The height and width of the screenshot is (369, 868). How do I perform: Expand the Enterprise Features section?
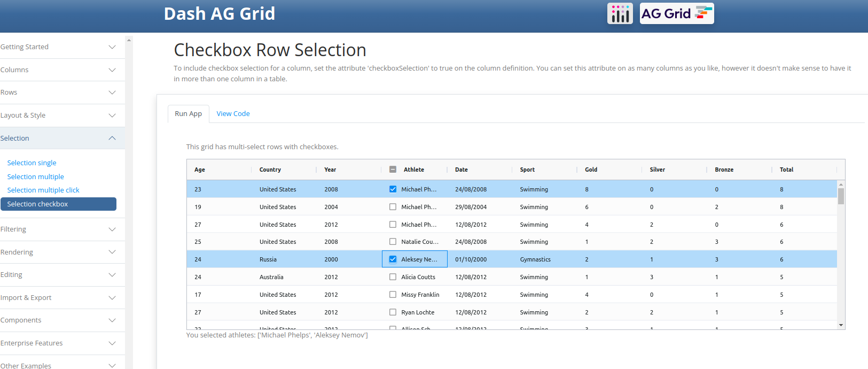[x=62, y=343]
